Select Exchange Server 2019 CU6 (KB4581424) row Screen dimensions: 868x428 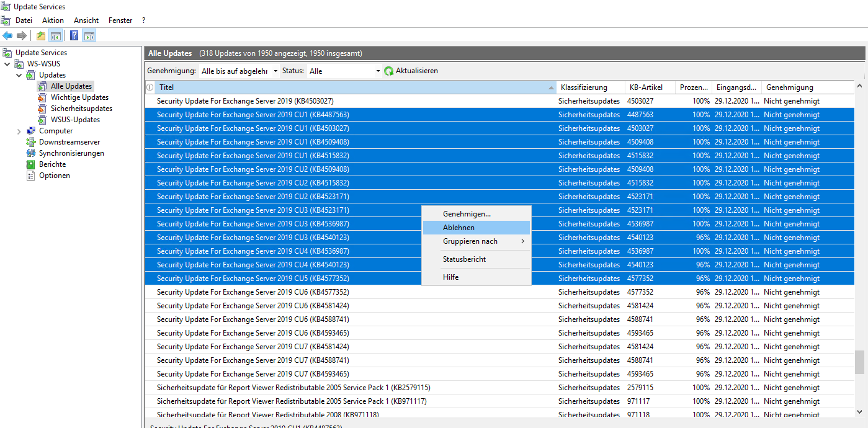coord(499,306)
